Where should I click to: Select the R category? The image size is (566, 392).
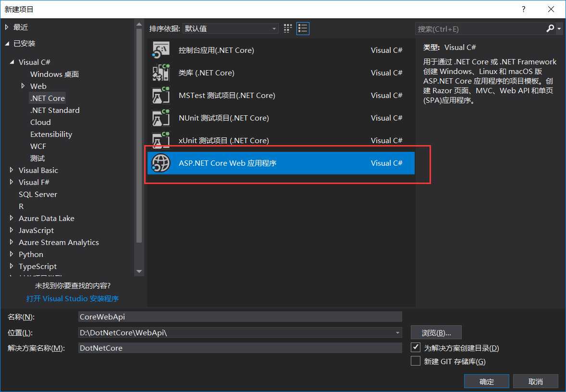point(21,206)
